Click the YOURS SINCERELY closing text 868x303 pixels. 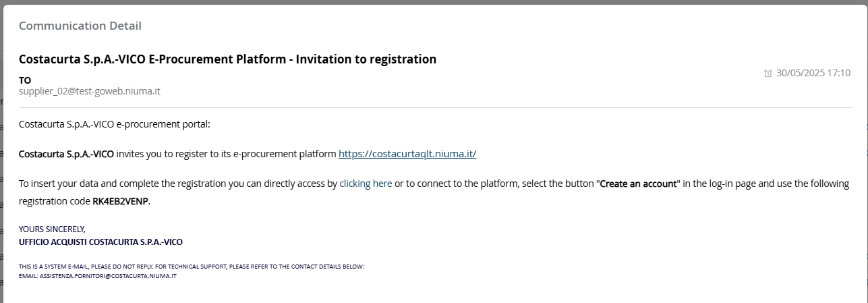point(52,229)
